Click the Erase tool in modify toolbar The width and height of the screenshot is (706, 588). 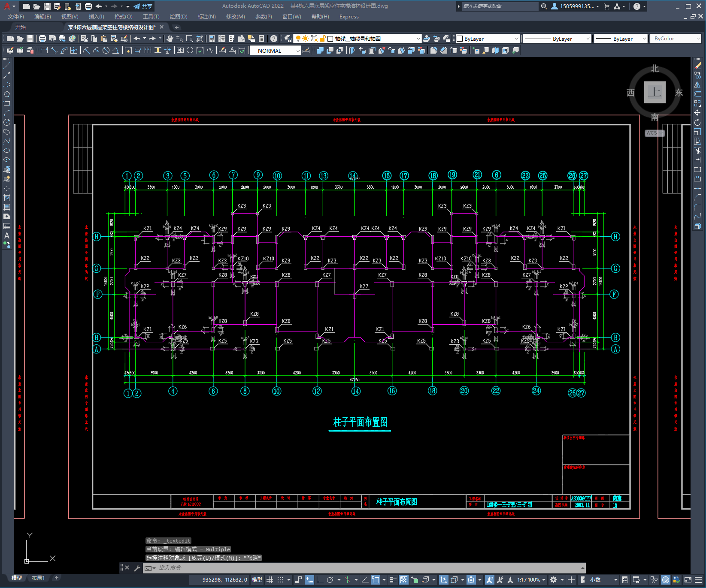pyautogui.click(x=697, y=66)
